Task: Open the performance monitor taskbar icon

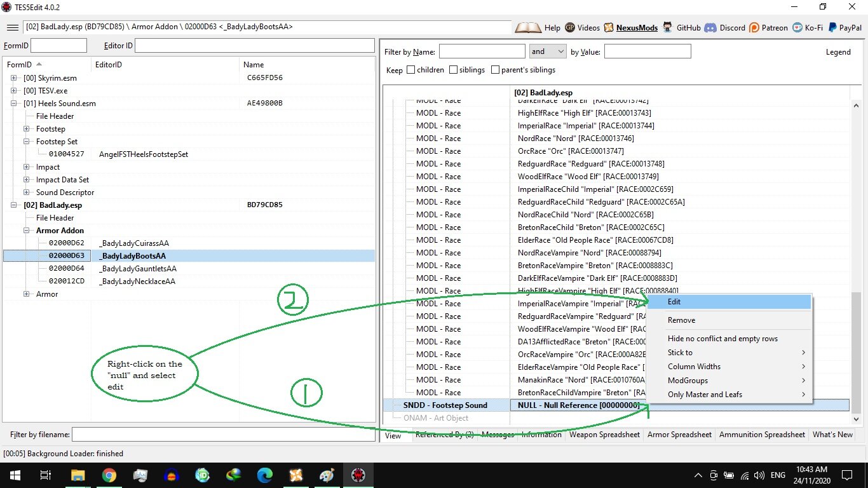Action: tap(140, 475)
